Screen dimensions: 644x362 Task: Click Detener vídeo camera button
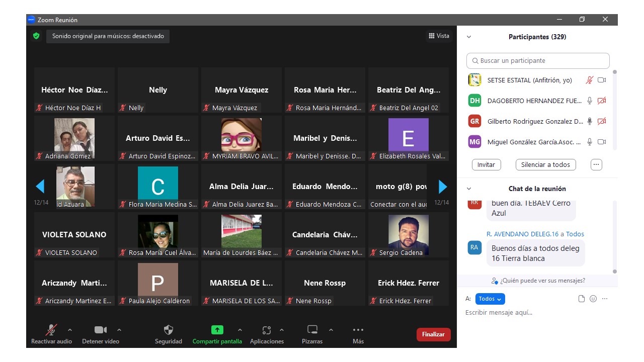tap(101, 330)
